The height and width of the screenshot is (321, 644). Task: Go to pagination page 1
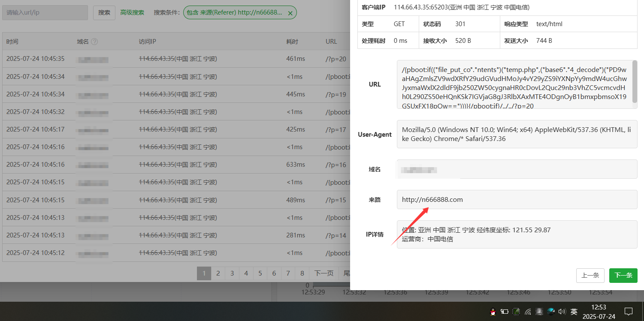click(204, 273)
